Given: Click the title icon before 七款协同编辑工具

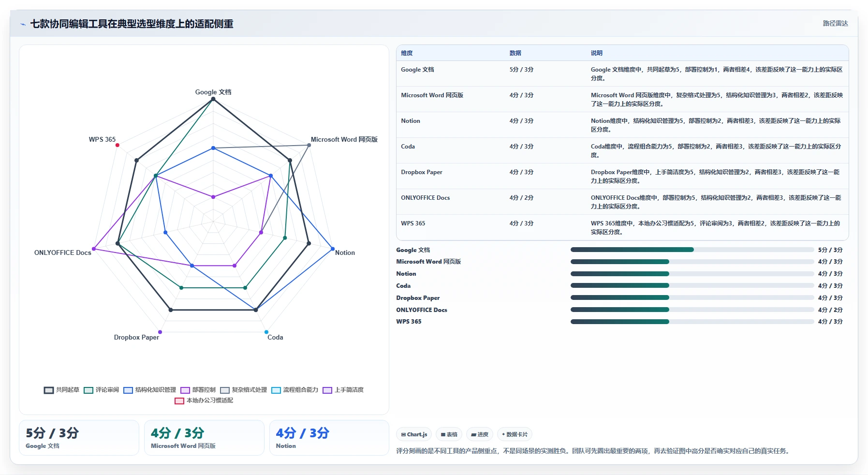Looking at the screenshot, I should (x=23, y=24).
